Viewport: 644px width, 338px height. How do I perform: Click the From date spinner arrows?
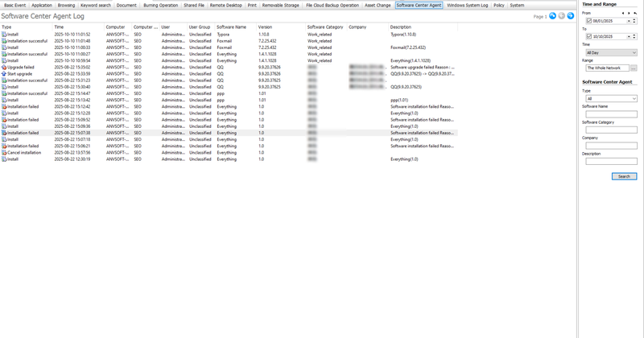(634, 21)
